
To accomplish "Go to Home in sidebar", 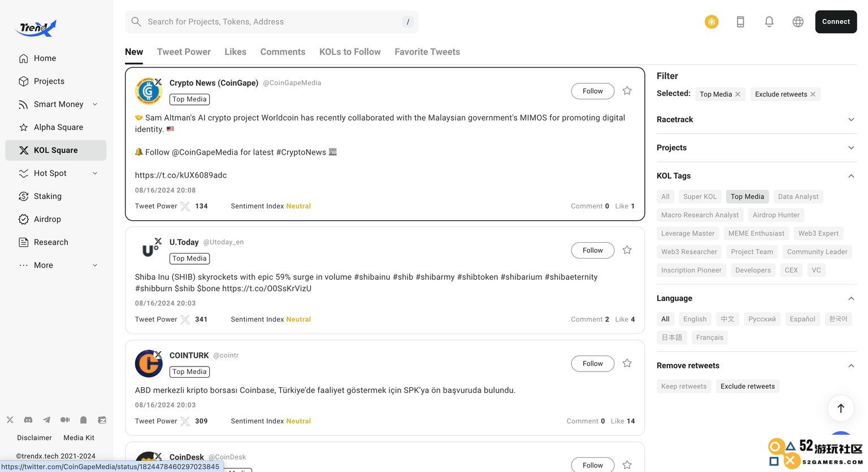I will point(55,58).
